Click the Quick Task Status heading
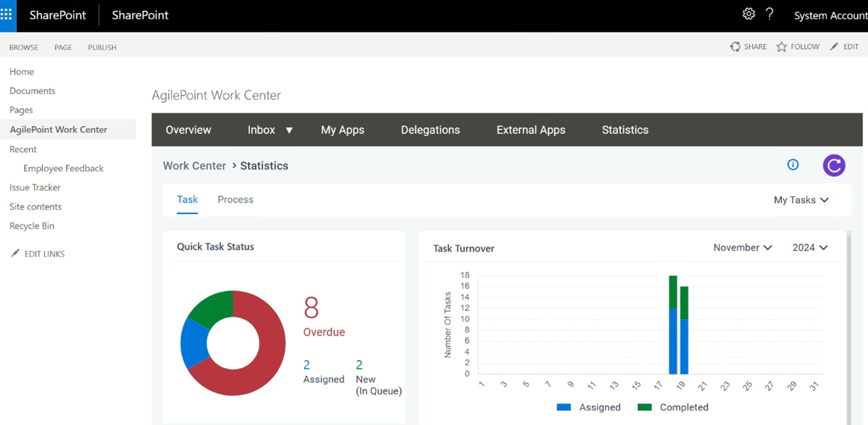Screen dimensions: 868x425 (216, 247)
